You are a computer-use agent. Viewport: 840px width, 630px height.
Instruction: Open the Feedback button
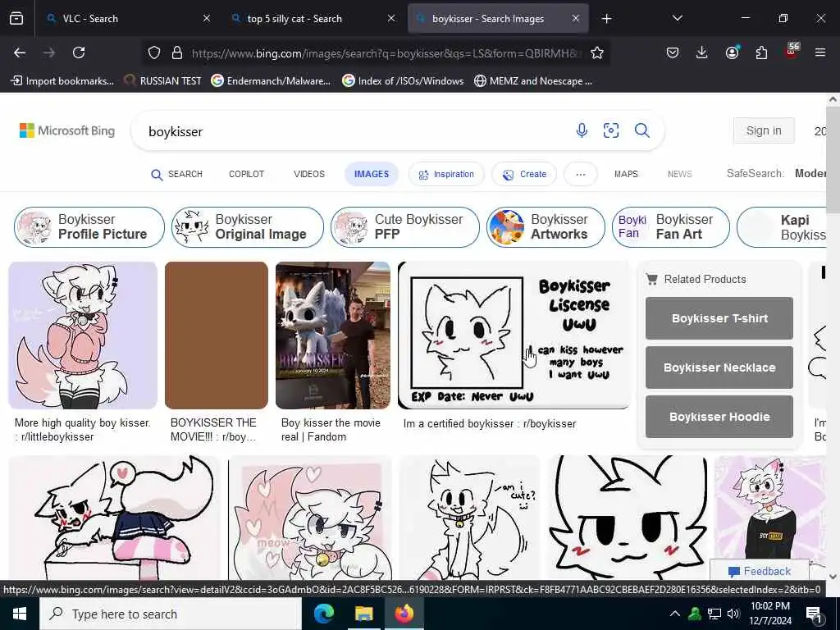coord(760,571)
